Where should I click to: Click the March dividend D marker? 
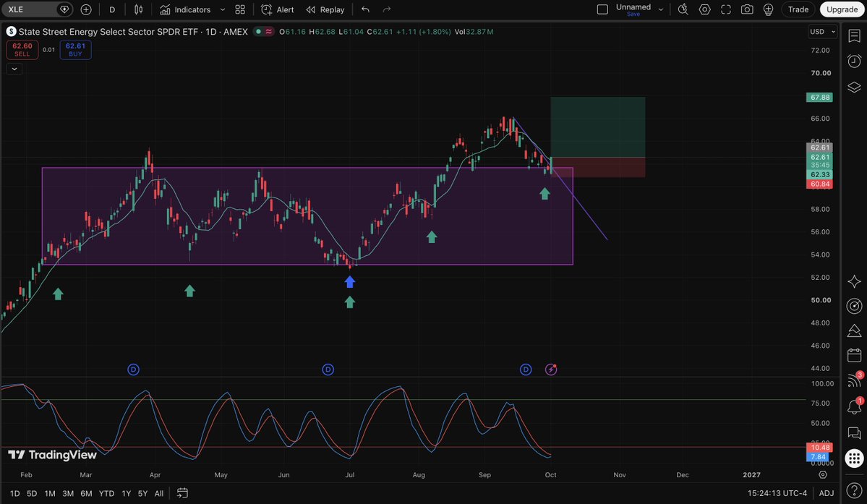pos(133,370)
